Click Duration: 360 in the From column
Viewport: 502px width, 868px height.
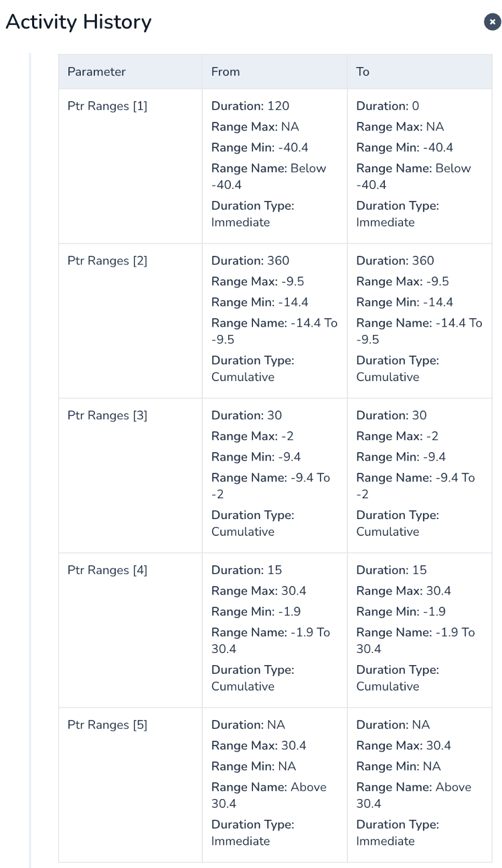(x=250, y=261)
